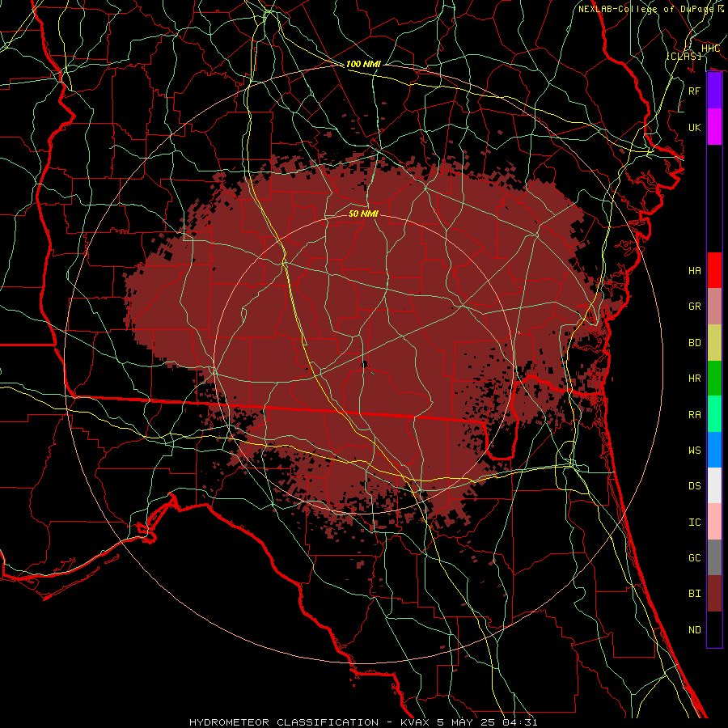Screen dimensions: 728x728
Task: Click the 100 NMI range ring label
Action: [363, 64]
